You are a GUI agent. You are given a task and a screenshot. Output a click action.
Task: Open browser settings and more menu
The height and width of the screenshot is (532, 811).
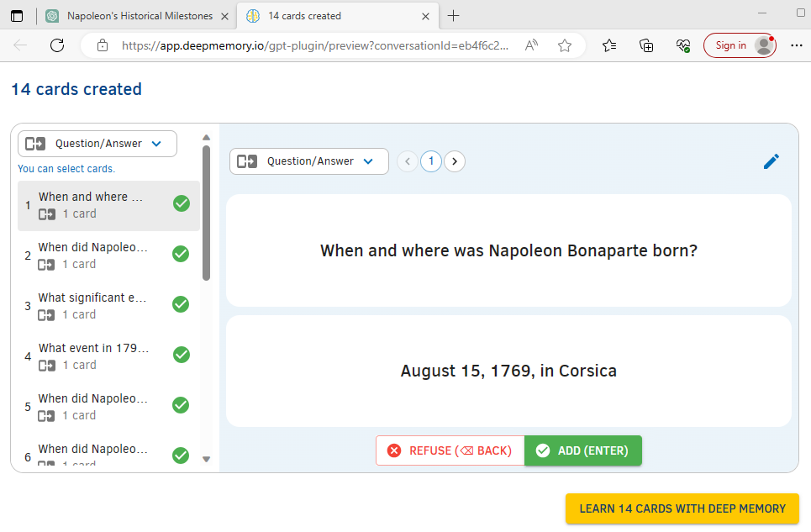click(797, 45)
